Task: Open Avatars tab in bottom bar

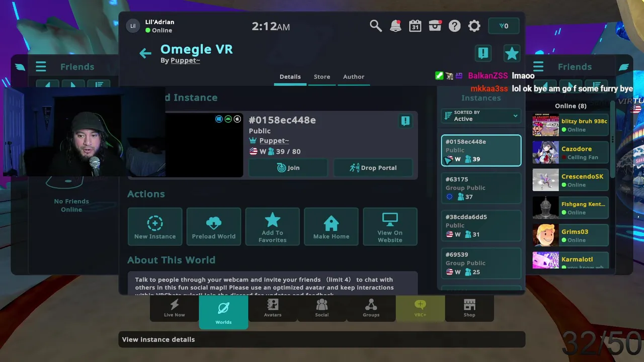Action: 273,308
